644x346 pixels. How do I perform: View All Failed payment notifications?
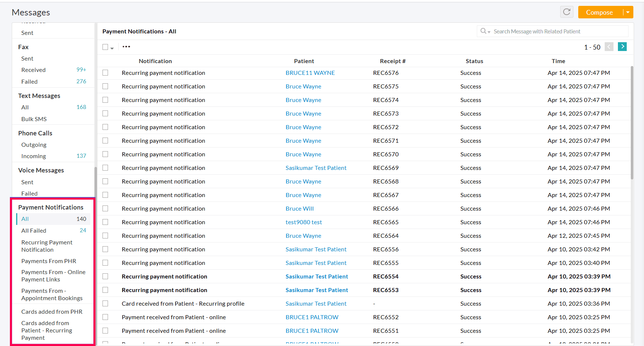(x=33, y=230)
